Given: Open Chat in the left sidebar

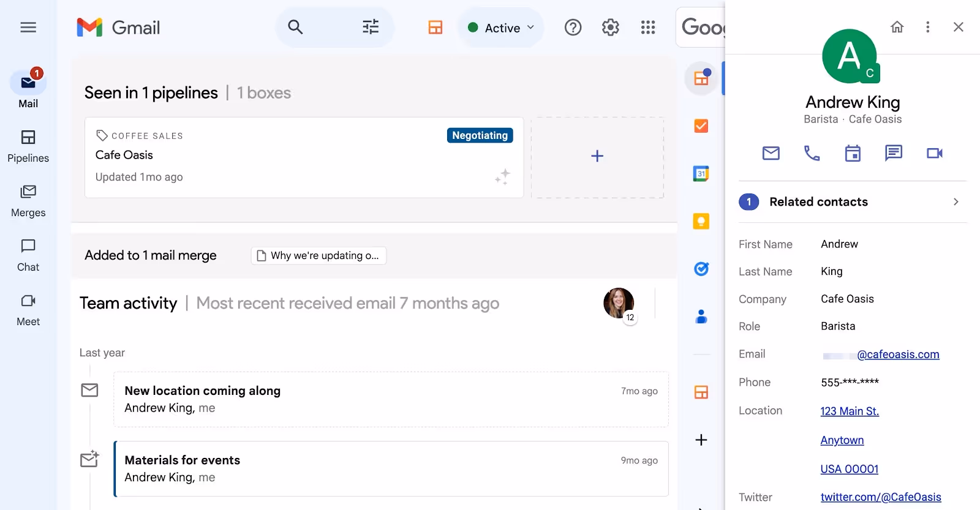Looking at the screenshot, I should point(28,256).
